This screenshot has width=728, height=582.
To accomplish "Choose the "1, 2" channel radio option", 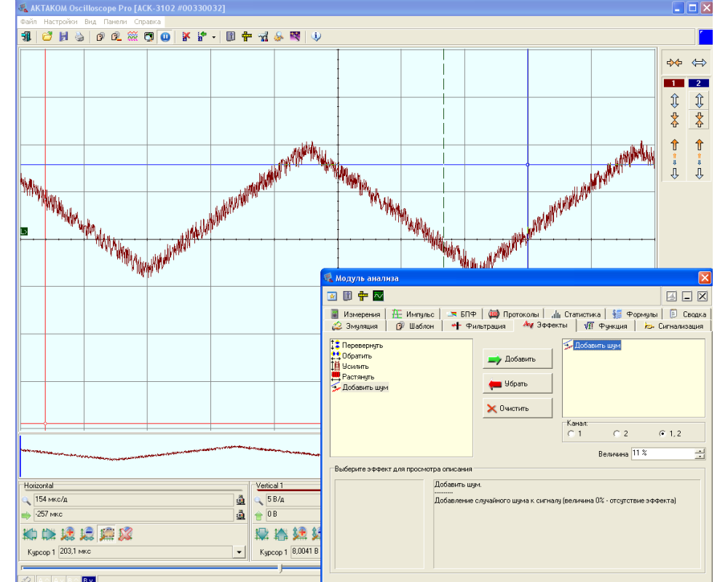I will coord(662,434).
